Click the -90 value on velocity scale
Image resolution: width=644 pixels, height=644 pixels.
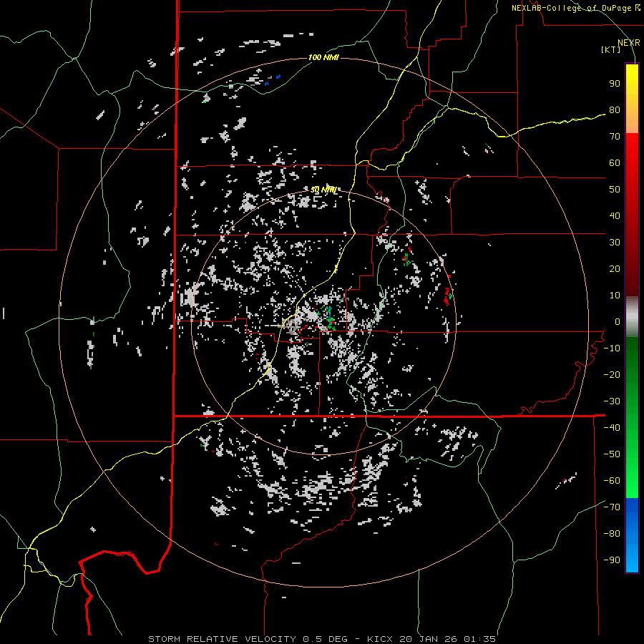click(612, 560)
